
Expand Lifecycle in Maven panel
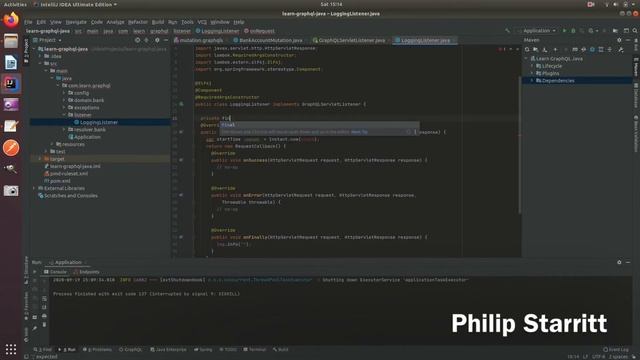click(532, 66)
